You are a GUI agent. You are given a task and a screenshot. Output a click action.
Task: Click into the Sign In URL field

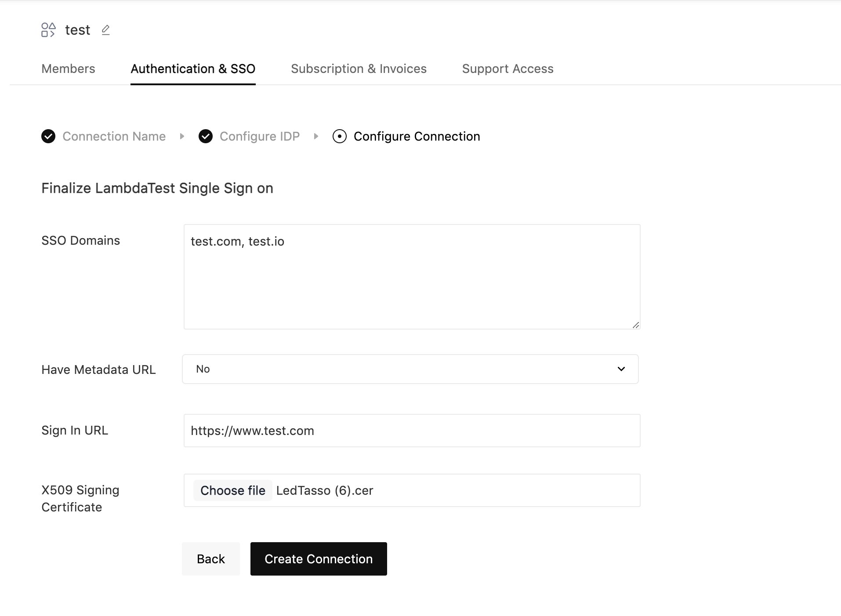(x=412, y=431)
